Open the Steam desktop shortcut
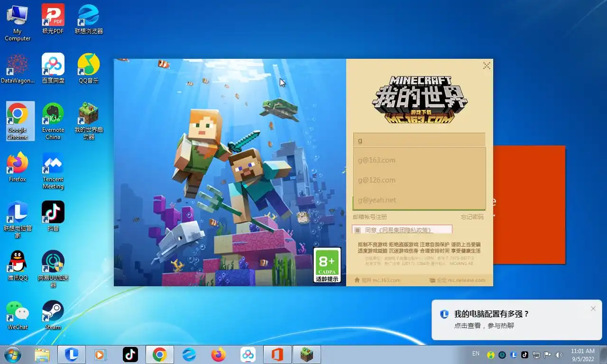Viewport: 607px width, 364px height. click(x=53, y=315)
